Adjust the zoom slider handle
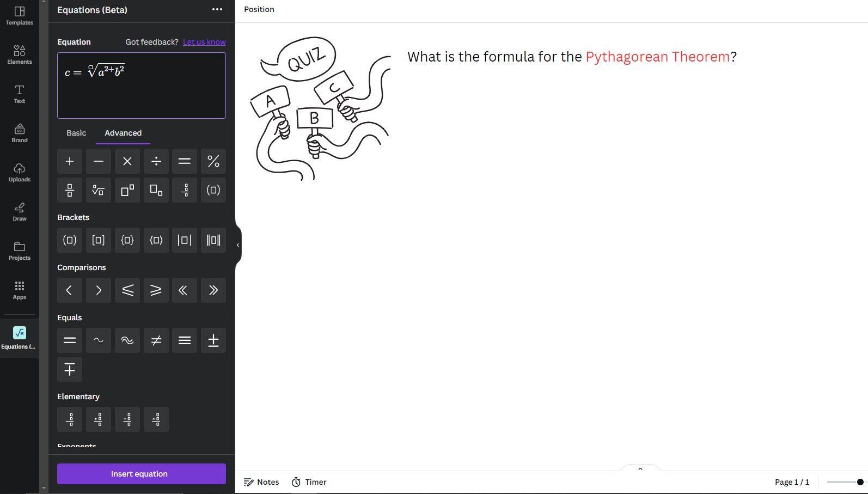 pyautogui.click(x=860, y=482)
